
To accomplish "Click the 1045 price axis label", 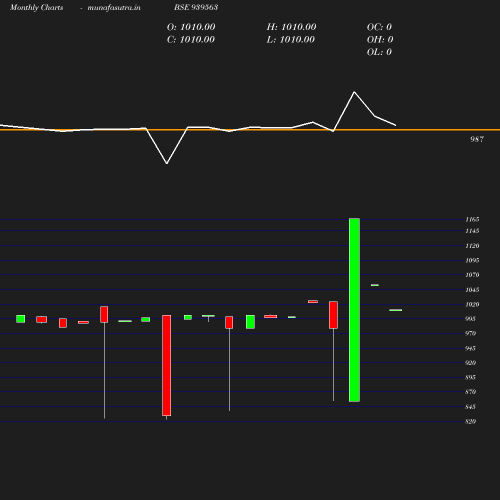I will 472,290.
